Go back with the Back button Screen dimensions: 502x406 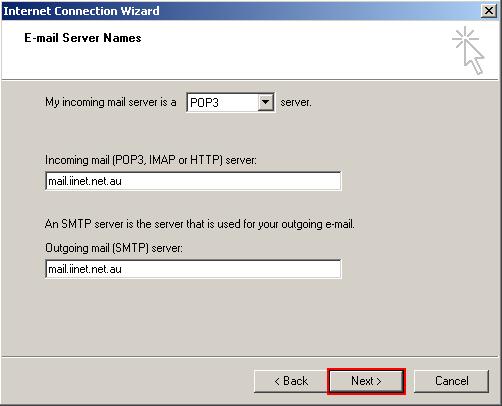(291, 381)
